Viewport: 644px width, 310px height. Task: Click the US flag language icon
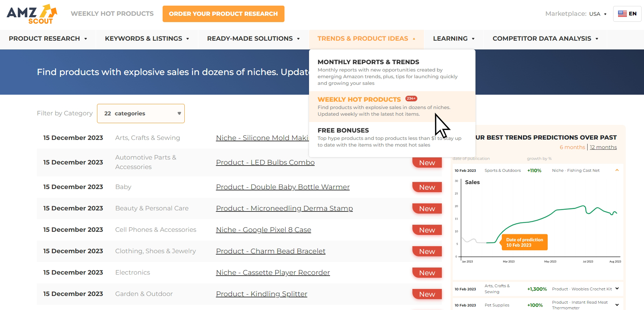point(622,14)
